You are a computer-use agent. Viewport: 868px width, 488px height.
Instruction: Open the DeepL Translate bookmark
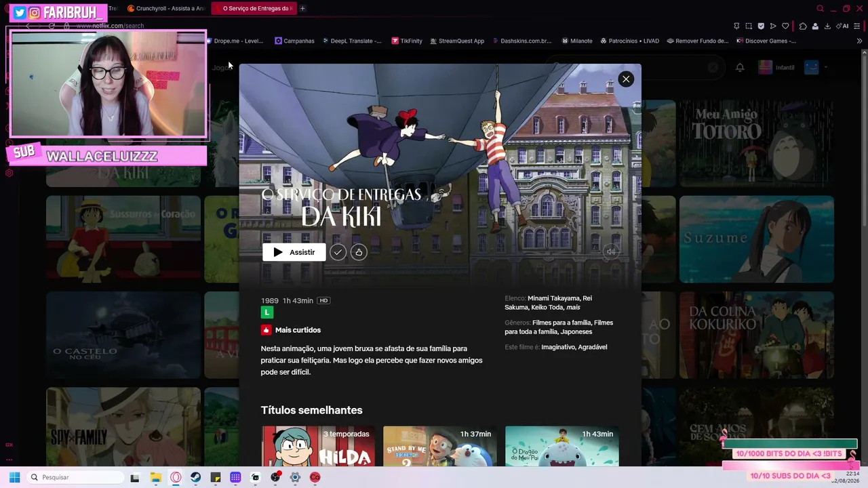[x=352, y=41]
